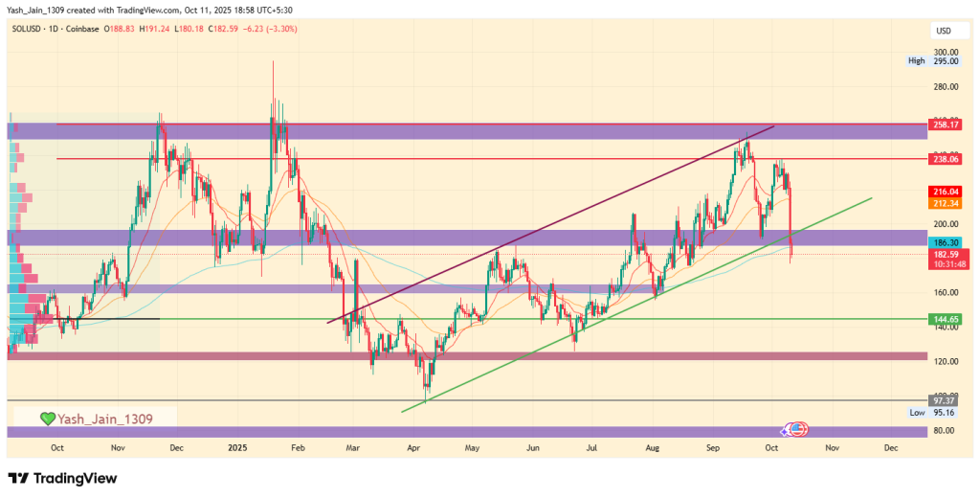Click the green heart icon by Yash_Jain_1309
The height and width of the screenshot is (499, 980).
(x=47, y=419)
